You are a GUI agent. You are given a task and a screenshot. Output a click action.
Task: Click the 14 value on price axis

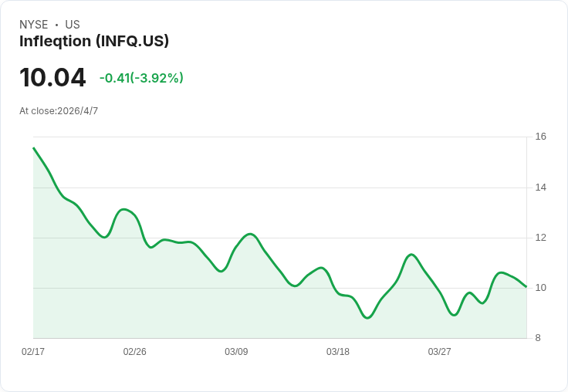tap(540, 188)
